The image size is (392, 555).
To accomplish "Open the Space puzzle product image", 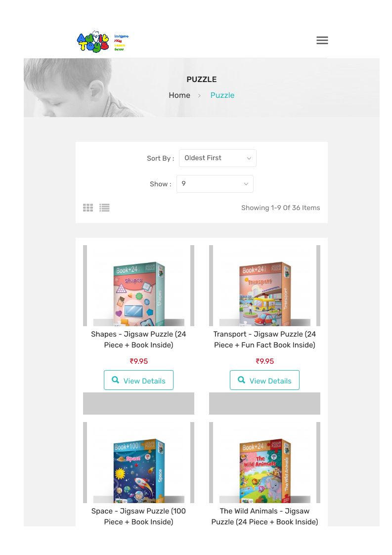I will pyautogui.click(x=138, y=463).
